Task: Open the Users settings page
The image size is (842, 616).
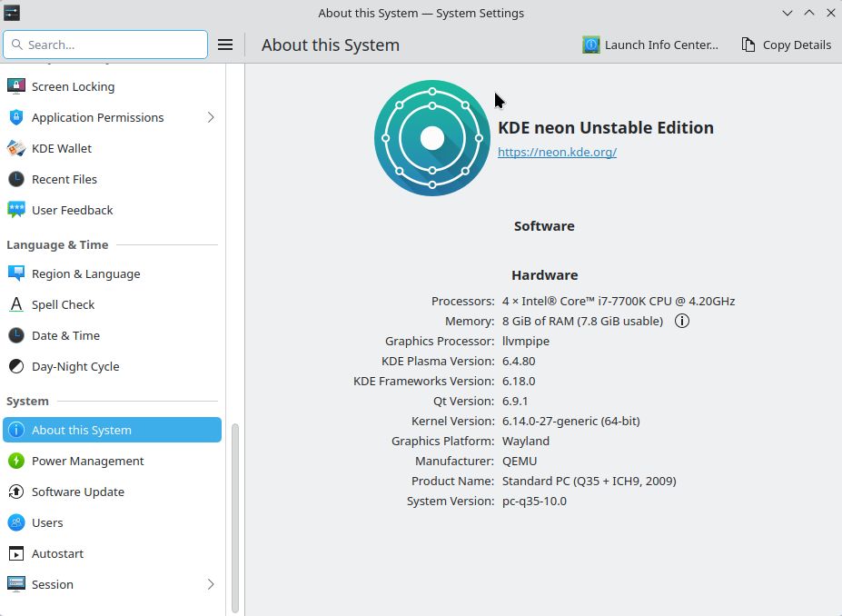Action: [113, 522]
